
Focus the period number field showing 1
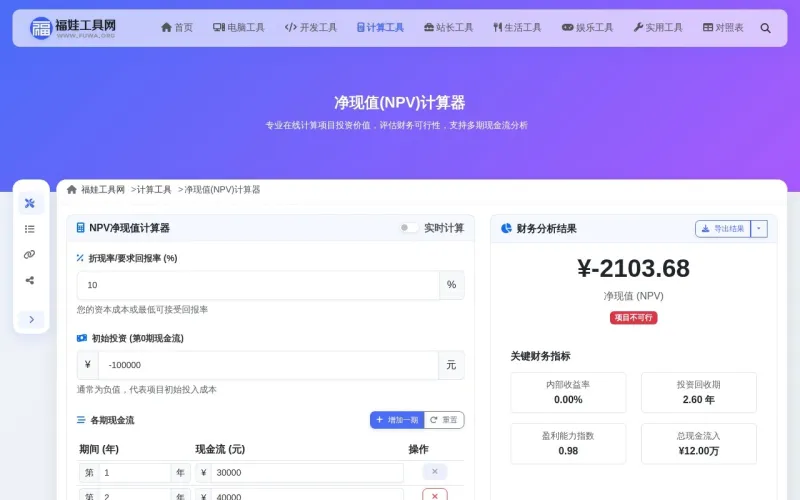[x=135, y=472]
